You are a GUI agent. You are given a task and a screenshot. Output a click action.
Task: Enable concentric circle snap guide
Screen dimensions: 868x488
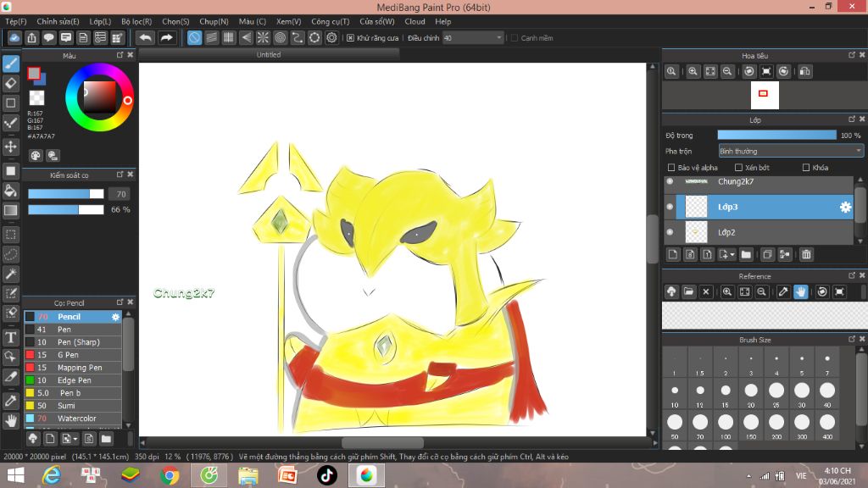280,37
